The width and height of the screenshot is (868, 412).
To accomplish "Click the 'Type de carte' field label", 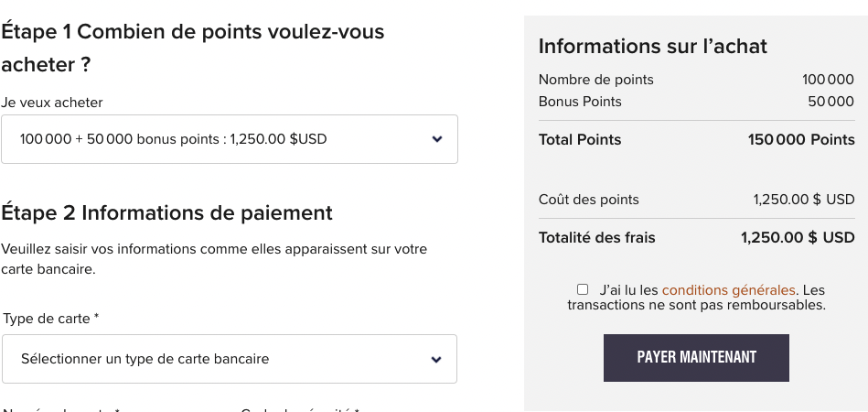I will (x=51, y=319).
